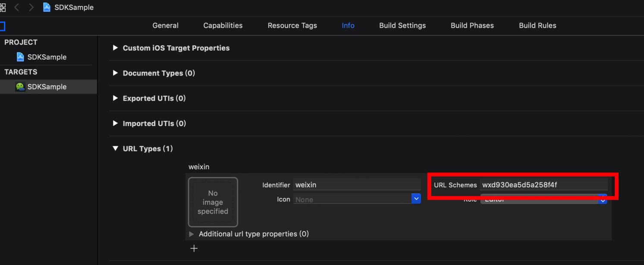Screen dimensions: 644x265
Task: Expand Document Types section
Action: click(x=115, y=73)
